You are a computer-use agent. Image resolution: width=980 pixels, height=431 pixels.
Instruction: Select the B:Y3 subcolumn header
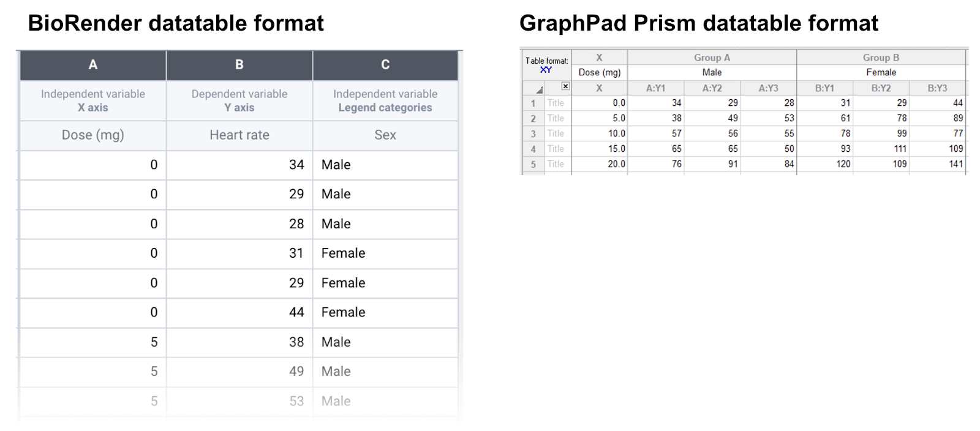pos(937,88)
